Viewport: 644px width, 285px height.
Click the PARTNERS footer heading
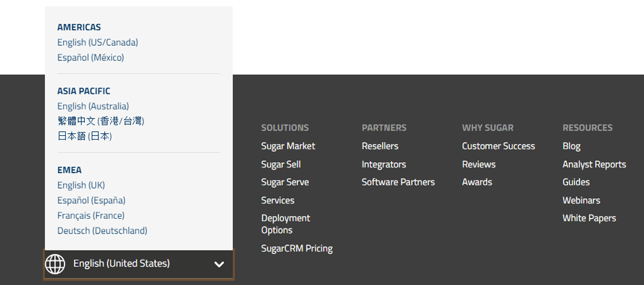[x=384, y=127]
